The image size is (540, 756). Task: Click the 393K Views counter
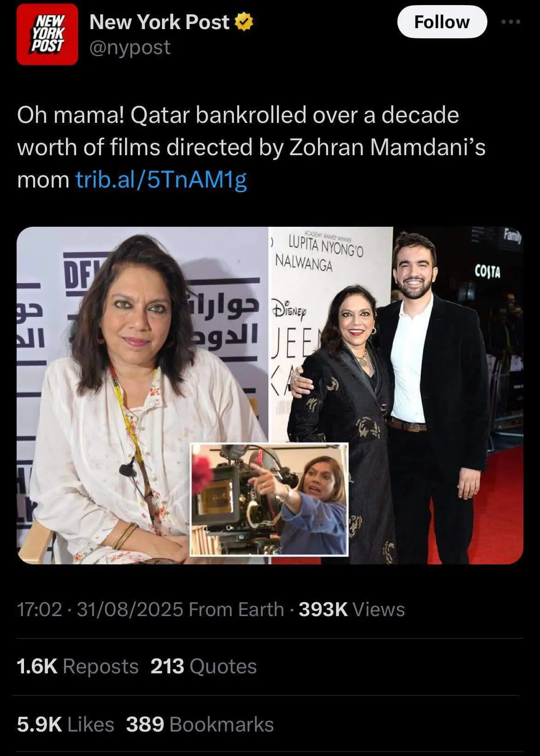(x=352, y=609)
